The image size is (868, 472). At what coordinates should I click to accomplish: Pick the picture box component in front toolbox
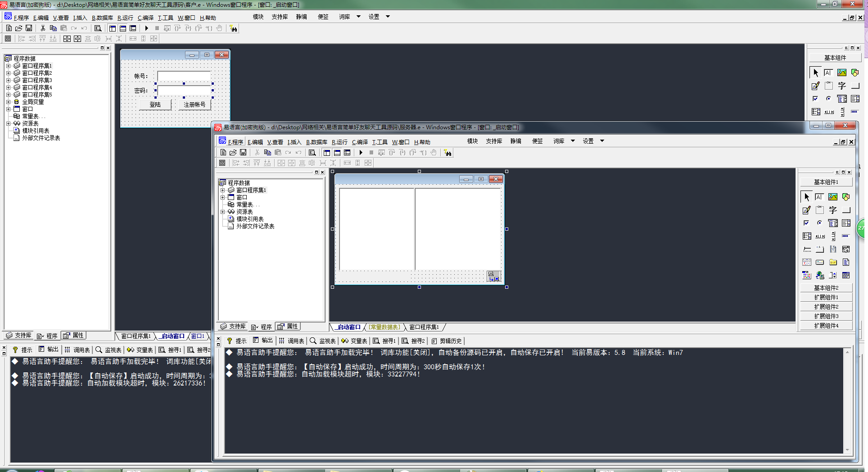833,197
